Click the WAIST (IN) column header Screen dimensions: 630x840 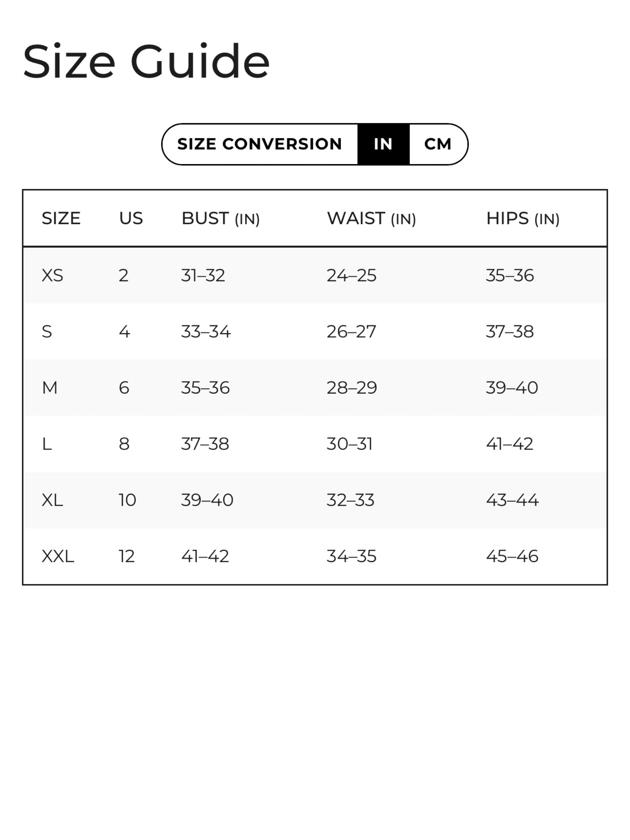click(371, 219)
